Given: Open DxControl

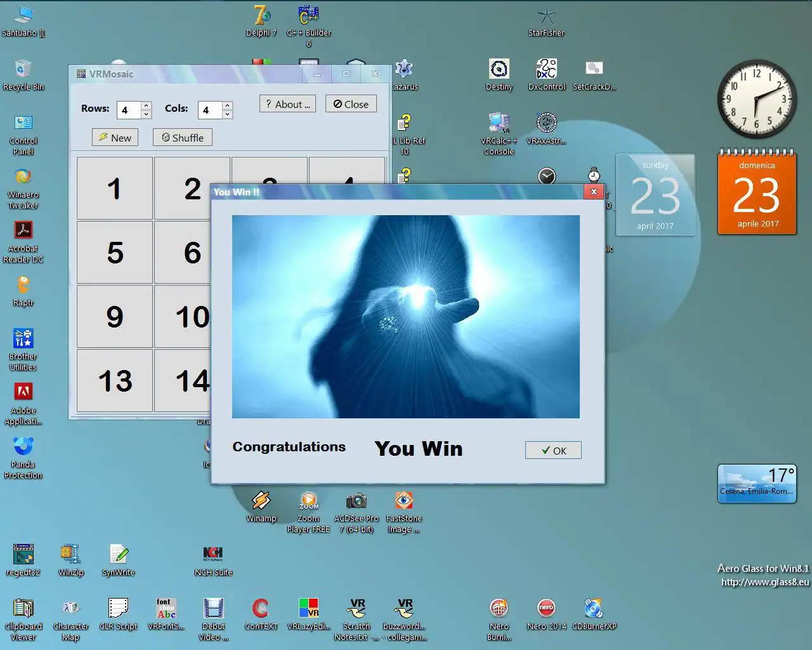Looking at the screenshot, I should click(546, 70).
